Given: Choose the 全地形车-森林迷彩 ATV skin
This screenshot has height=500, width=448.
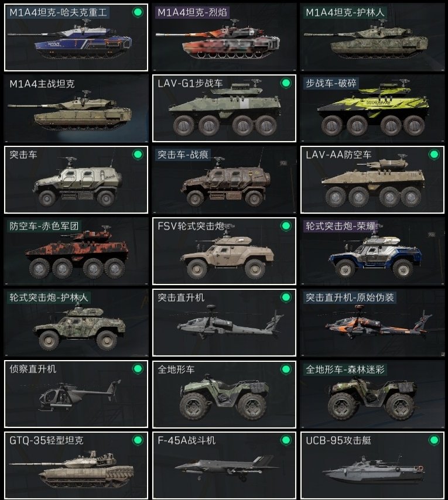Looking at the screenshot, I should tap(372, 394).
